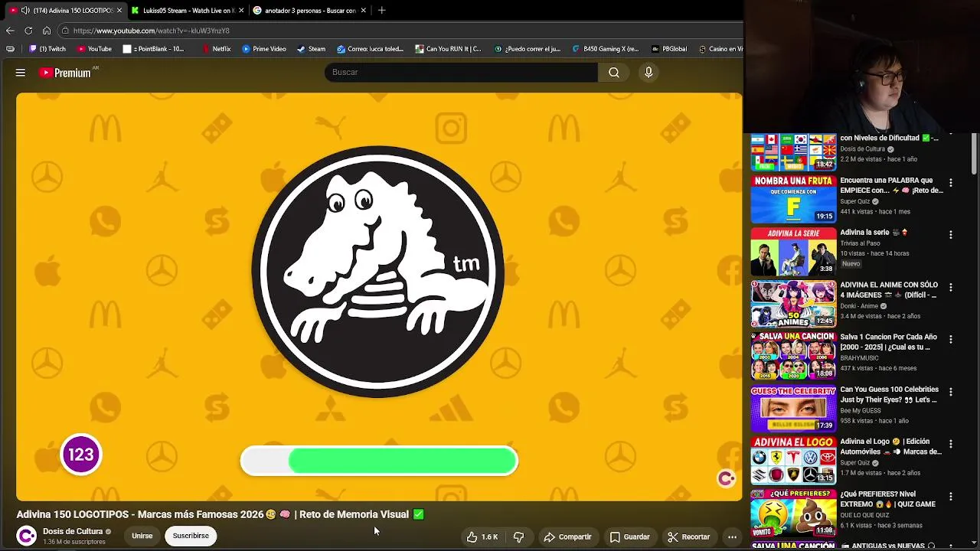This screenshot has height=551, width=980.
Task: Open Prime Video bookmark
Action: coord(264,49)
